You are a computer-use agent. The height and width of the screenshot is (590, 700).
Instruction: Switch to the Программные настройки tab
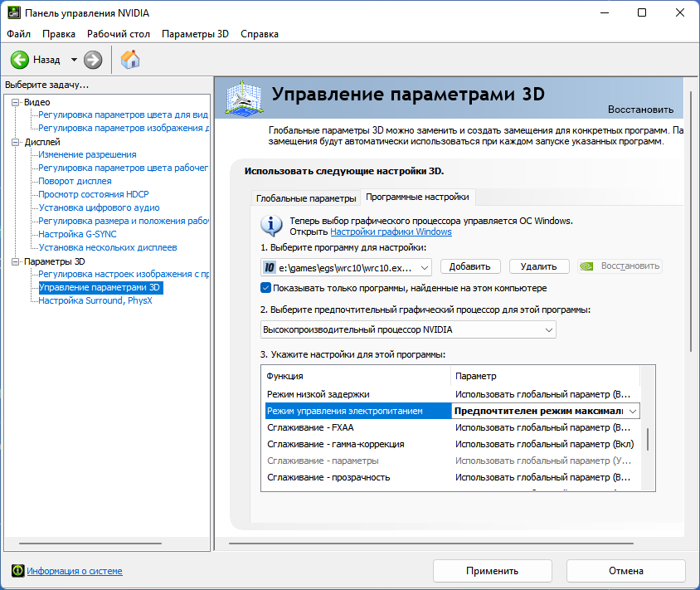click(x=417, y=197)
